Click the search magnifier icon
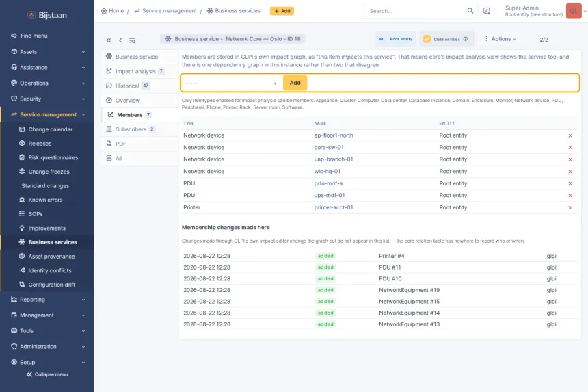588x392 pixels. click(x=470, y=11)
